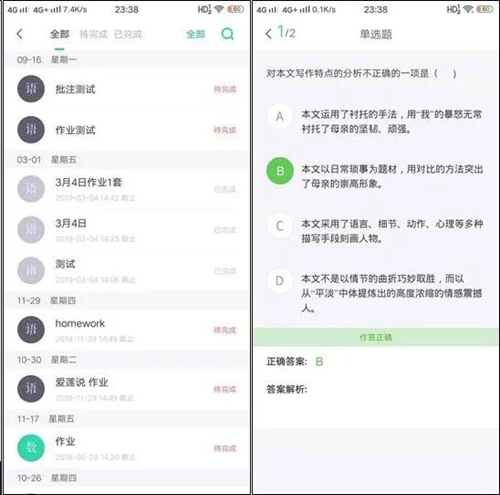The image size is (500, 495).
Task: Tap the 作答正确 green result bar
Action: coord(376,337)
